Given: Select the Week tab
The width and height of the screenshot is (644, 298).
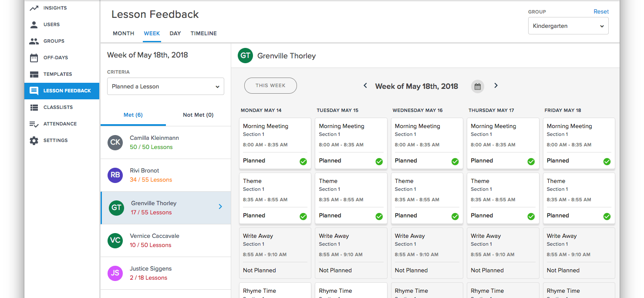Looking at the screenshot, I should 152,34.
